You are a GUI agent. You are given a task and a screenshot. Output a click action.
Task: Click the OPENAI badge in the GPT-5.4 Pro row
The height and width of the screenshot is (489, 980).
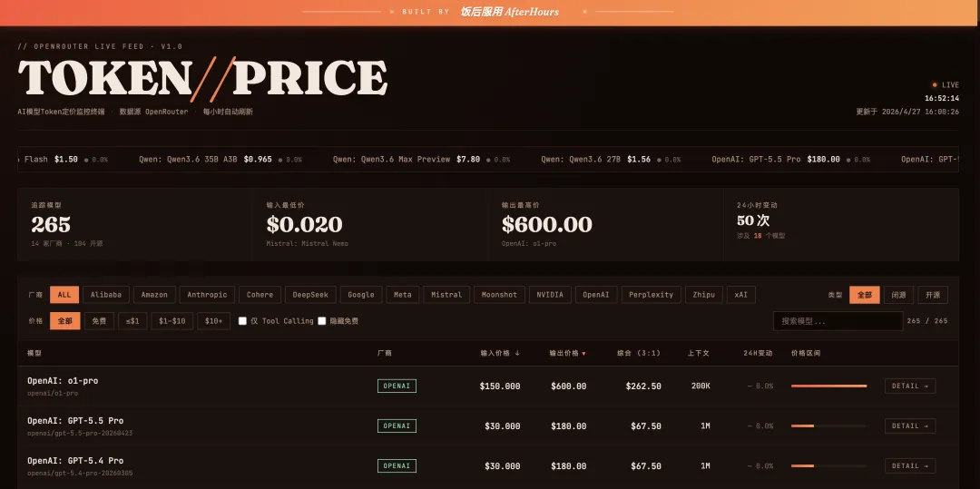click(397, 465)
